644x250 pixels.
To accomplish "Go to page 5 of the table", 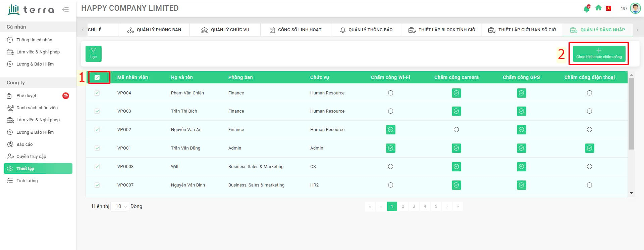I will coord(436,206).
